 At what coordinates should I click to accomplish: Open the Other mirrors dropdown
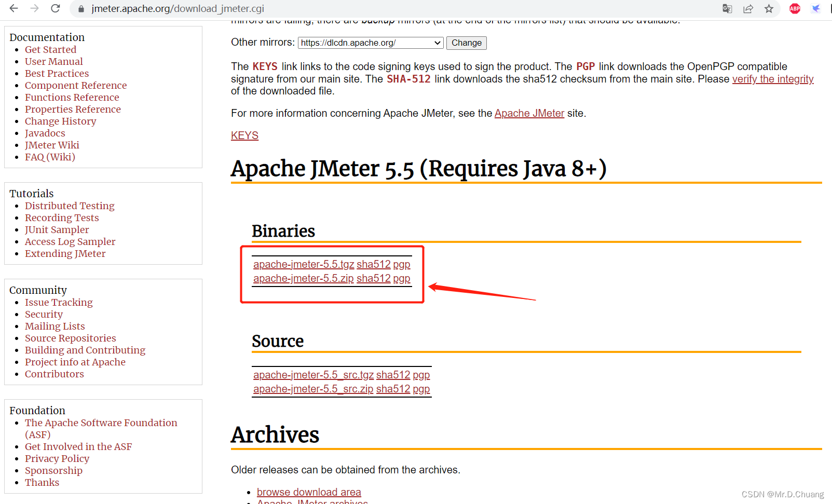(371, 43)
